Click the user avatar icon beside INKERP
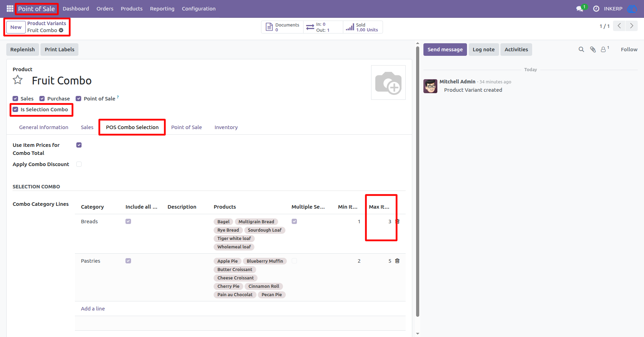644x337 pixels. coord(632,8)
